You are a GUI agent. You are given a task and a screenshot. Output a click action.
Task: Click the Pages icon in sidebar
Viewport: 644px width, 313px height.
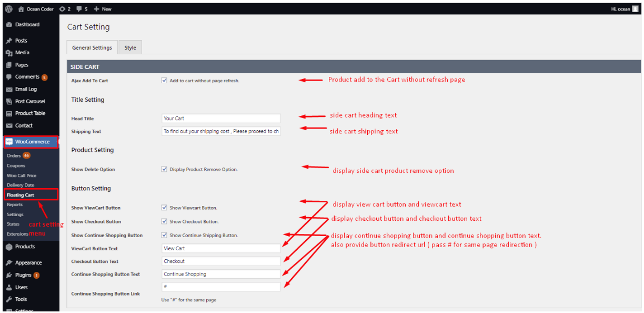click(x=9, y=65)
